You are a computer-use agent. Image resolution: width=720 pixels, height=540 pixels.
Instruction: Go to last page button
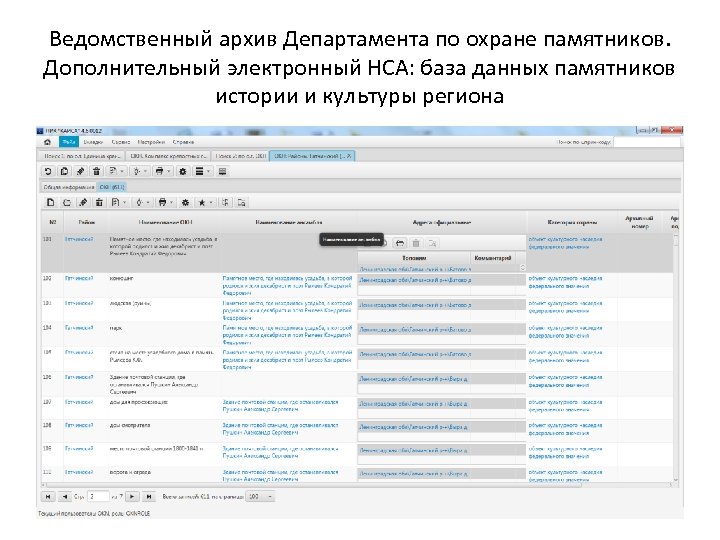pos(149,497)
